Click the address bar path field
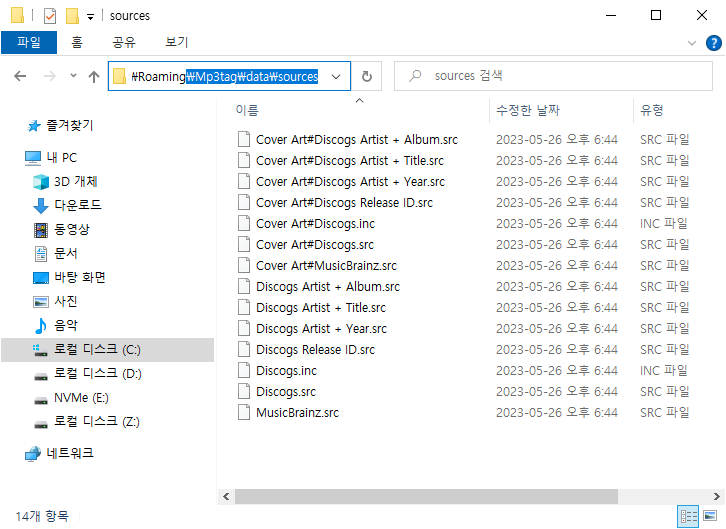Screen dimensions: 726x529 229,76
